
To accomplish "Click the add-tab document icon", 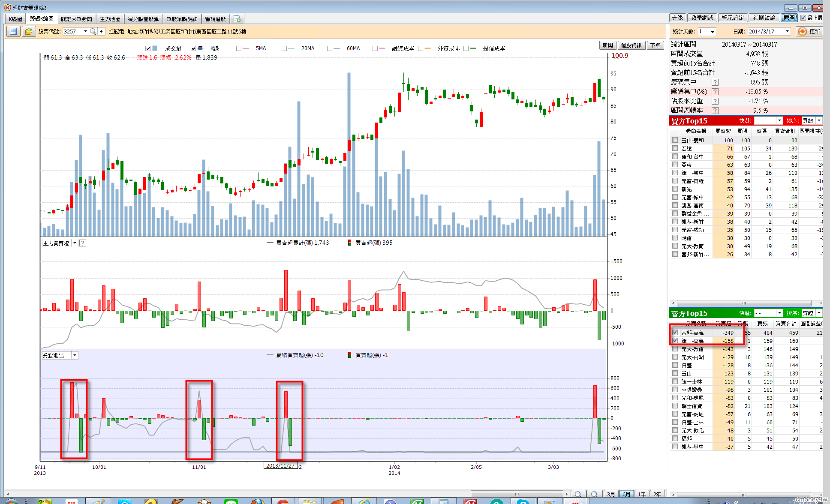I will click(237, 19).
